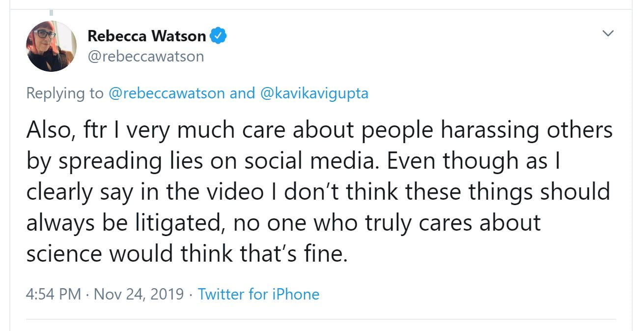Click the tweet's opening words "Also, ftr"

point(62,130)
